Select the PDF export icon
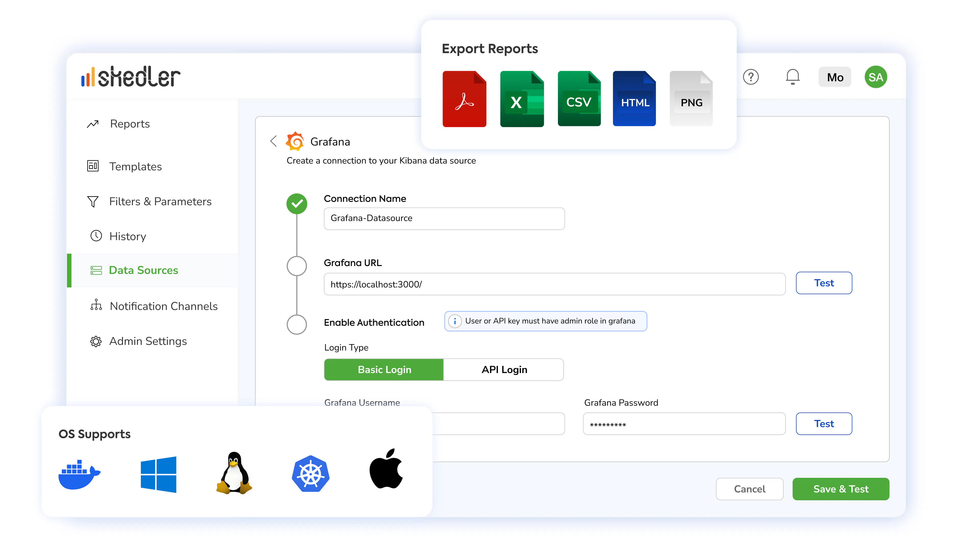The image size is (980, 551). (464, 99)
